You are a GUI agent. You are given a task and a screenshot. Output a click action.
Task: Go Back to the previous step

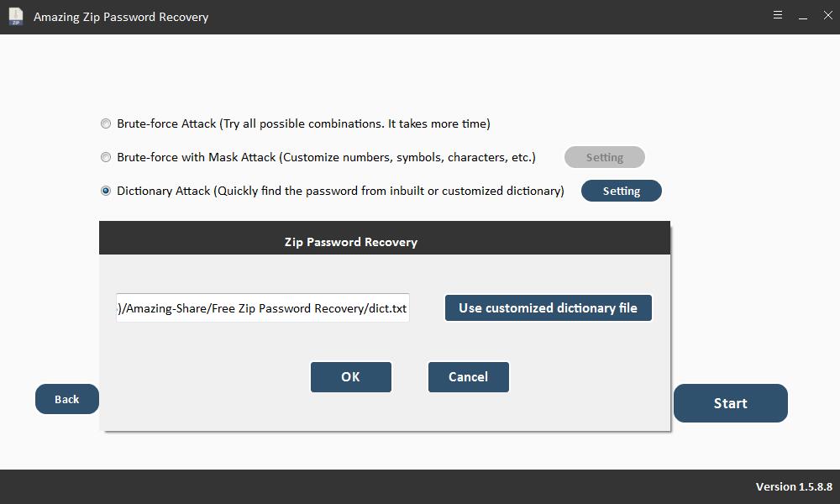coord(67,399)
